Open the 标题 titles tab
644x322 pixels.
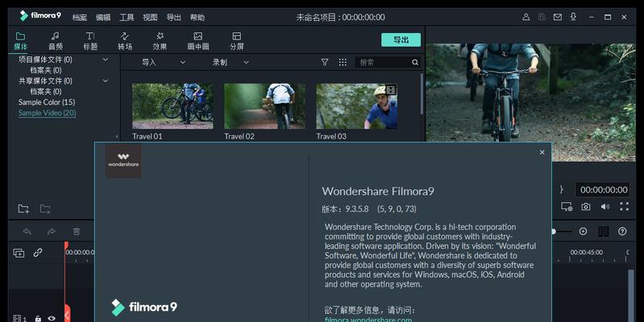click(x=90, y=41)
